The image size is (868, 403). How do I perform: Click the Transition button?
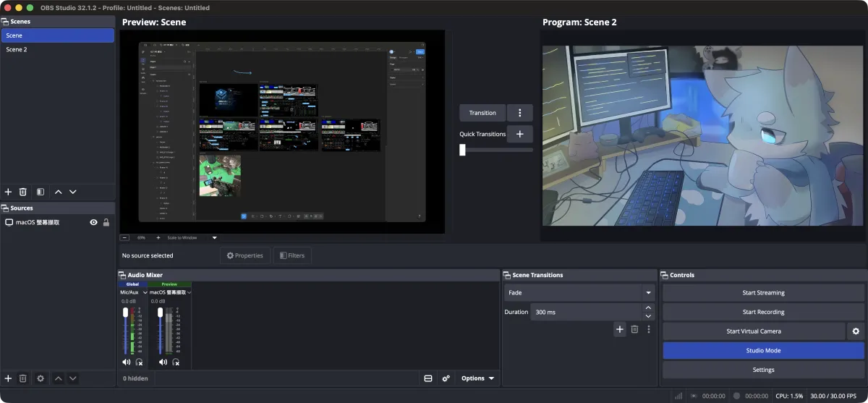482,113
